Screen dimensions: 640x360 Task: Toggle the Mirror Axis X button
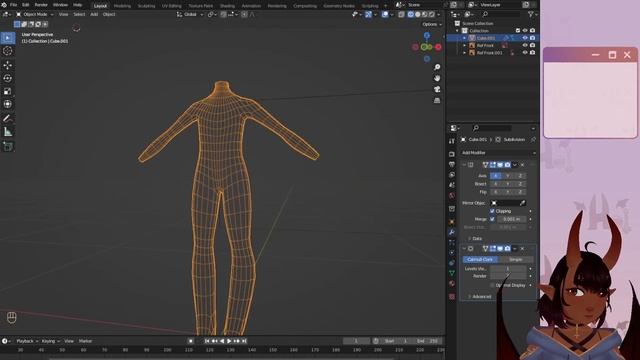click(496, 176)
